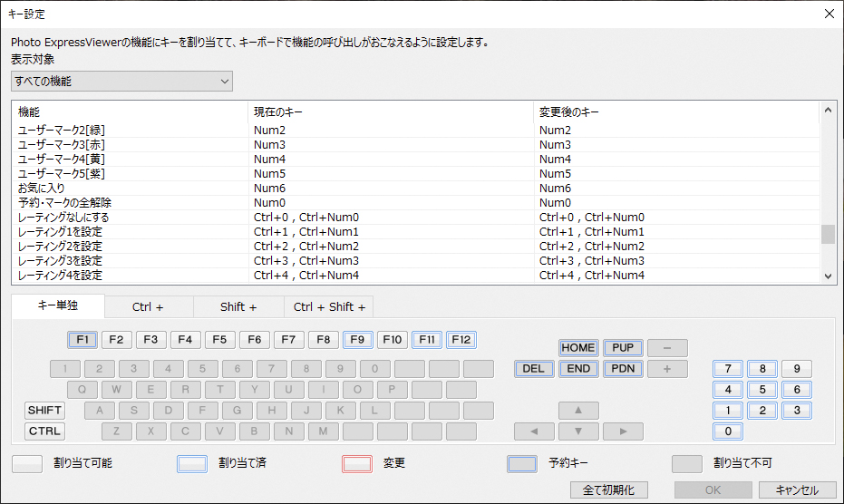This screenshot has width=844, height=504.
Task: Click the OK button
Action: [713, 490]
